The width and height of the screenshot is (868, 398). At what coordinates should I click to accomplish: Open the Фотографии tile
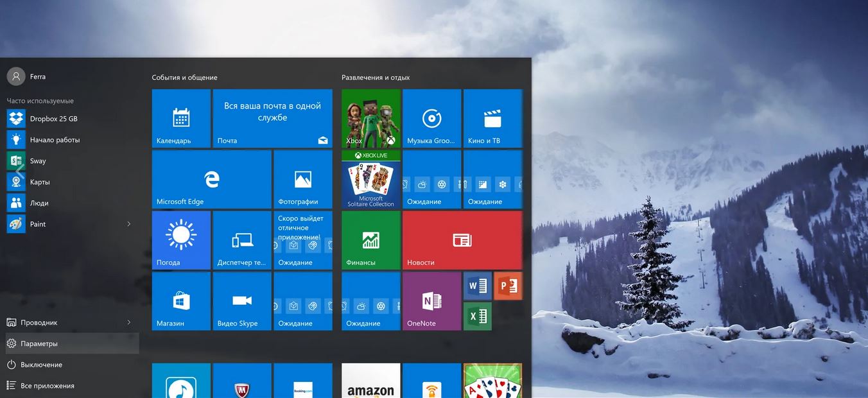coord(303,179)
